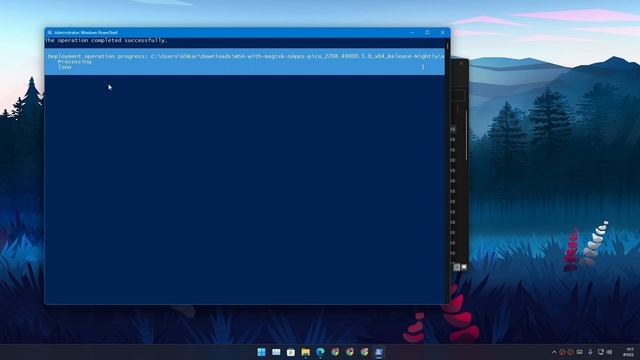Viewport: 640px width, 360px height.
Task: Click the touch keyboard tray icon
Action: [580, 352]
